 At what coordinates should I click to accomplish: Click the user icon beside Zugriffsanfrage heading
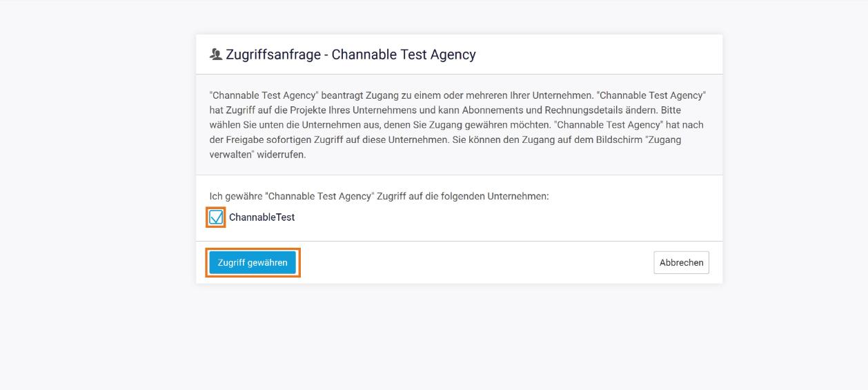(x=215, y=55)
